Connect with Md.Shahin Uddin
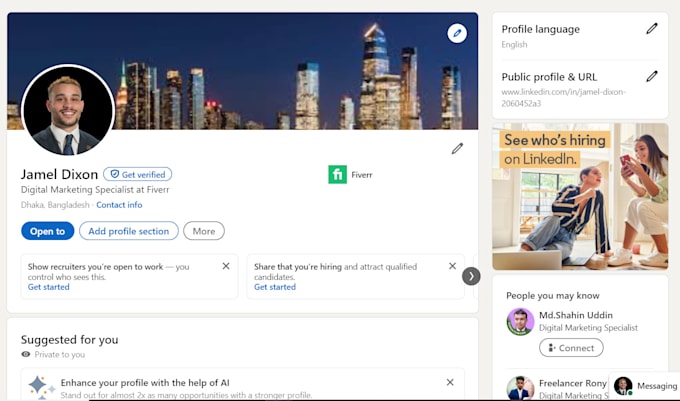 point(571,348)
